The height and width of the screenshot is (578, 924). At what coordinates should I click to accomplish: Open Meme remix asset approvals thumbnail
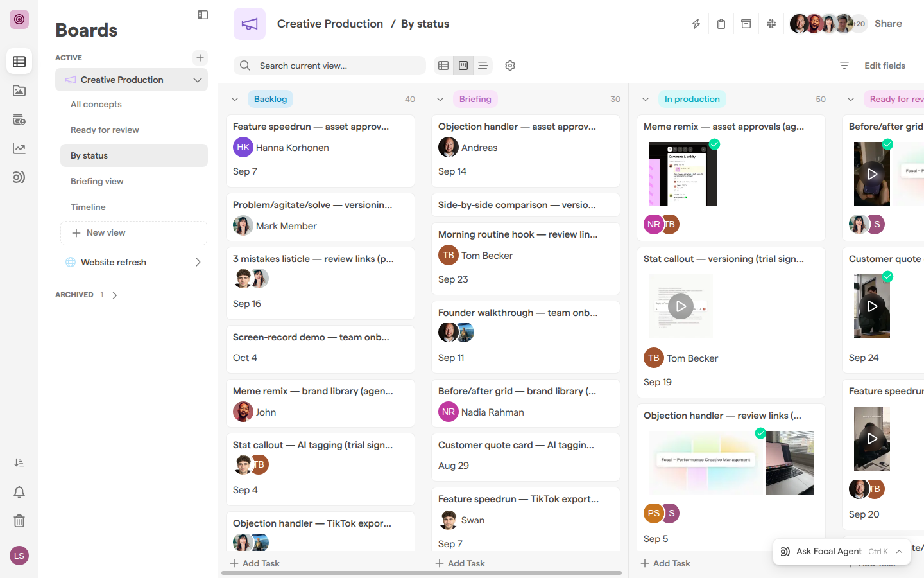coord(683,174)
